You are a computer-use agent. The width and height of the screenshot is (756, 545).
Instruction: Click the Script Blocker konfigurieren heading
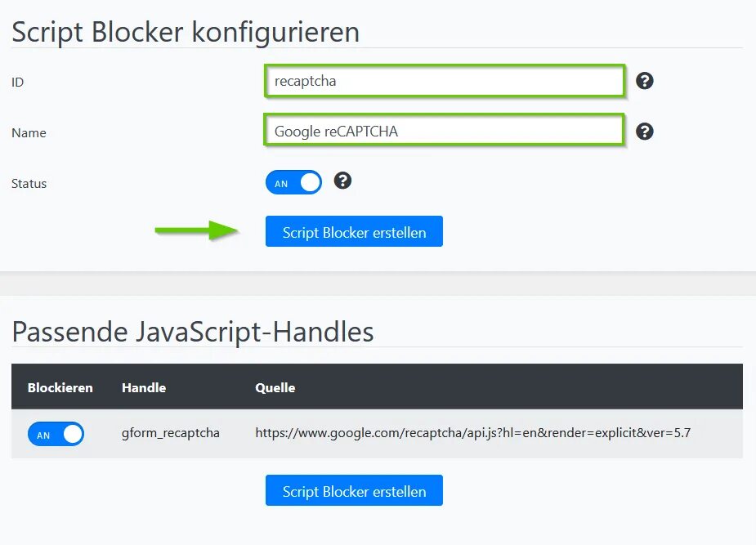click(186, 32)
